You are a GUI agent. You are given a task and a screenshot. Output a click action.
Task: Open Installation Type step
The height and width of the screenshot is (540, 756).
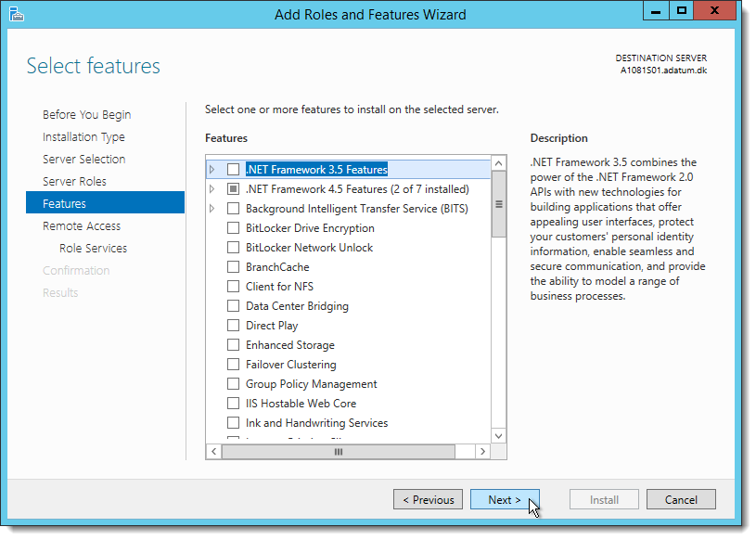(83, 137)
